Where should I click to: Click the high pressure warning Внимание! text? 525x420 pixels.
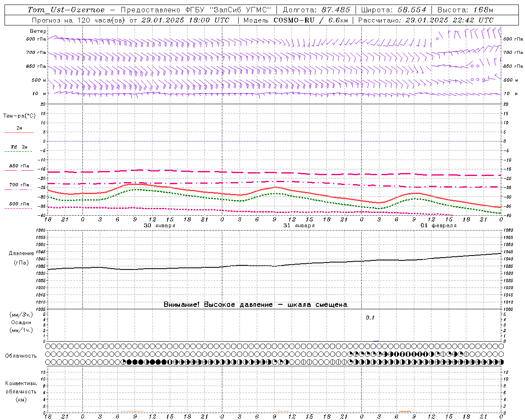(x=256, y=305)
